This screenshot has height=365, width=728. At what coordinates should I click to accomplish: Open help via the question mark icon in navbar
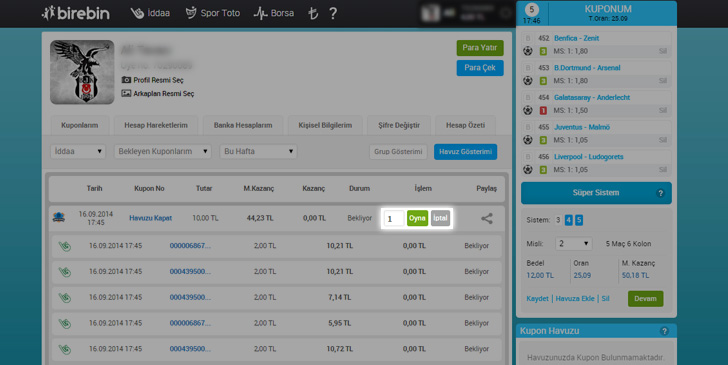tap(332, 13)
